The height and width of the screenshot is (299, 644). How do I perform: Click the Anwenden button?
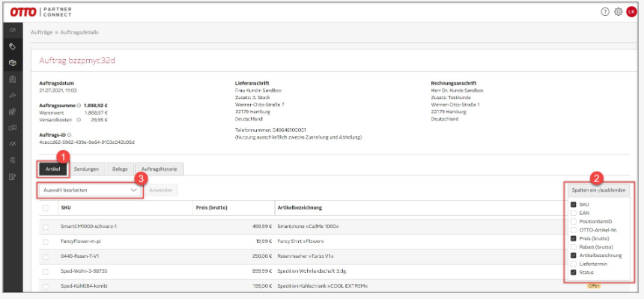pyautogui.click(x=161, y=190)
